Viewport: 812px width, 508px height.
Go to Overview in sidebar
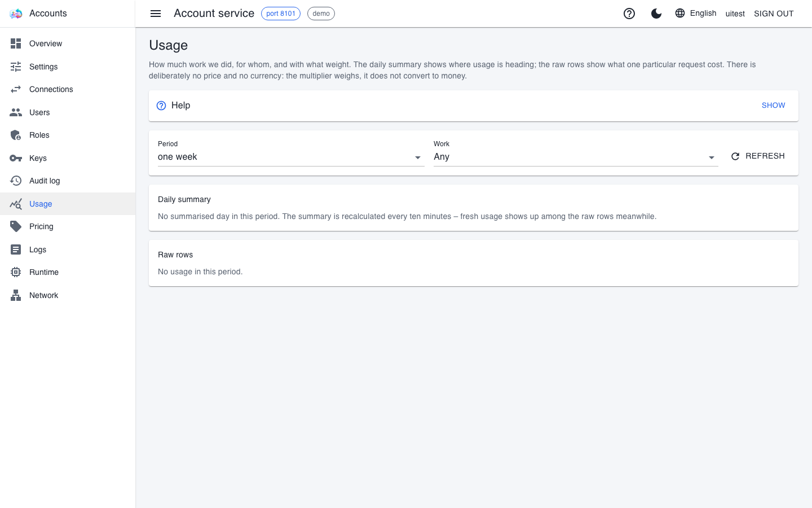coord(68,43)
